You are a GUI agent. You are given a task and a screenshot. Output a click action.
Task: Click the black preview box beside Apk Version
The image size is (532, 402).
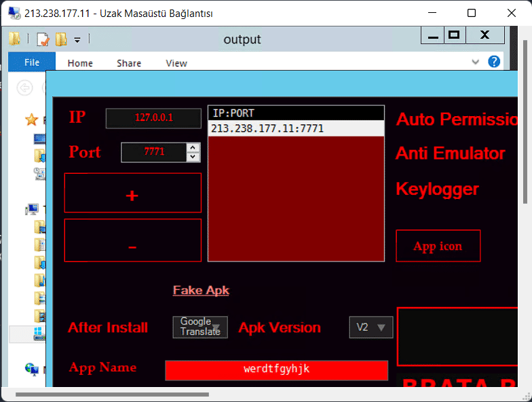(x=457, y=337)
